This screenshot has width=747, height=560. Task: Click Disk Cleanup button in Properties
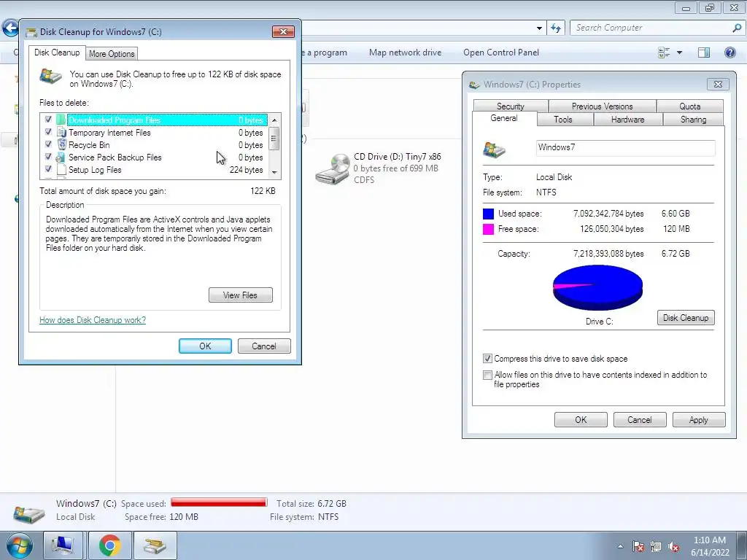tap(686, 318)
